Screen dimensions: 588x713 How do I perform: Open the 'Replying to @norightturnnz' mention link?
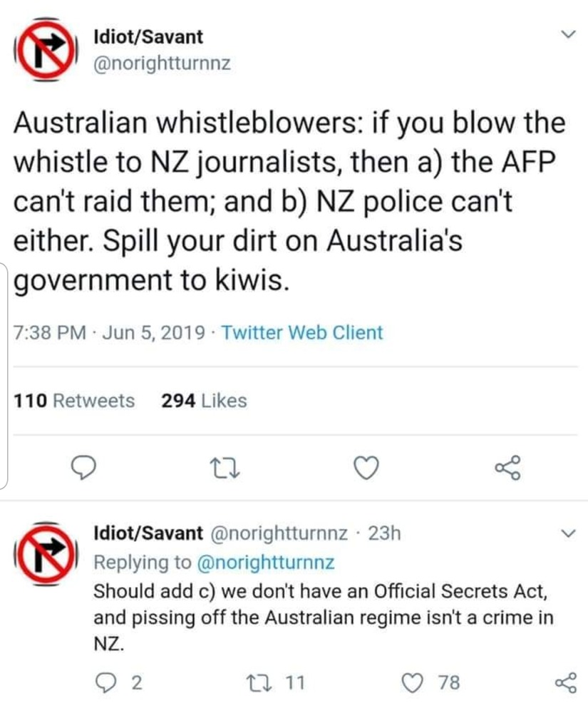[264, 563]
